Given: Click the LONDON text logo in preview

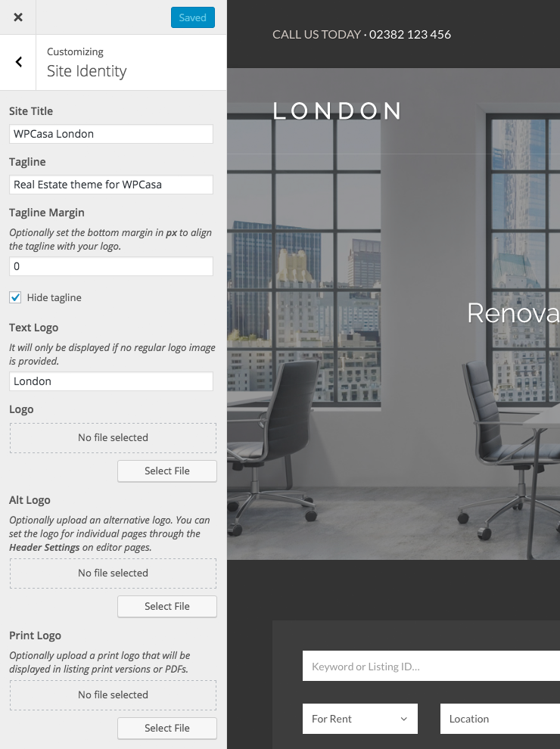Looking at the screenshot, I should (x=337, y=110).
